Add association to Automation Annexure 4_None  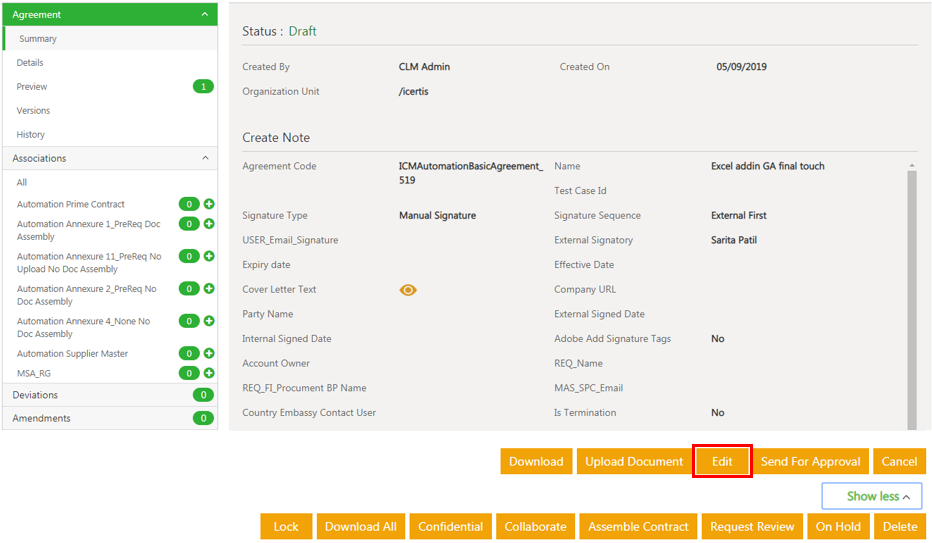[209, 321]
